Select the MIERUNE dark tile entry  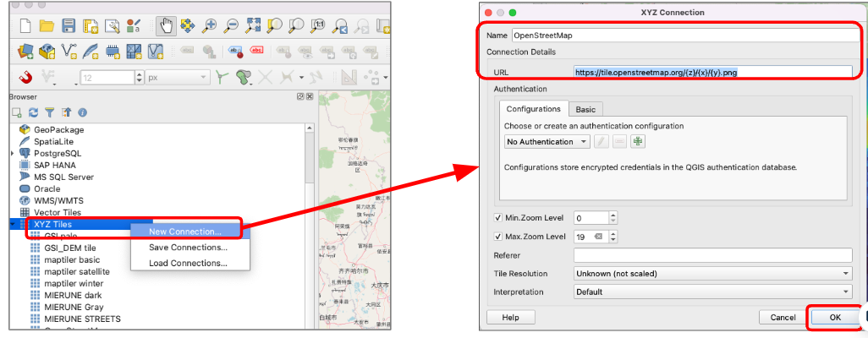click(x=73, y=296)
